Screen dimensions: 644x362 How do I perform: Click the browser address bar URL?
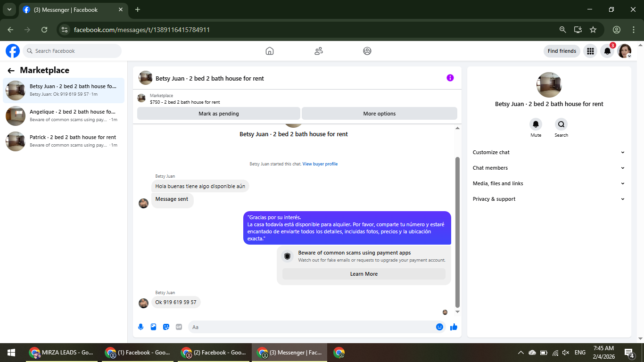point(142,30)
